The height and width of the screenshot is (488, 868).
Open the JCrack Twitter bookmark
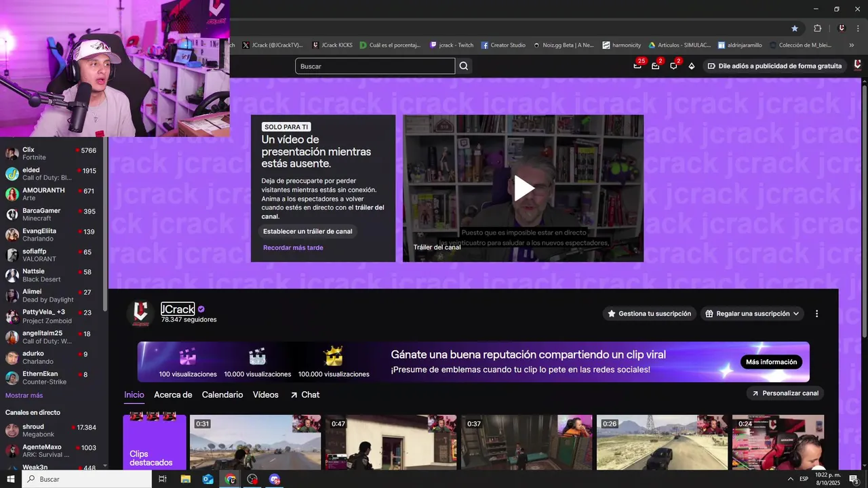click(273, 45)
